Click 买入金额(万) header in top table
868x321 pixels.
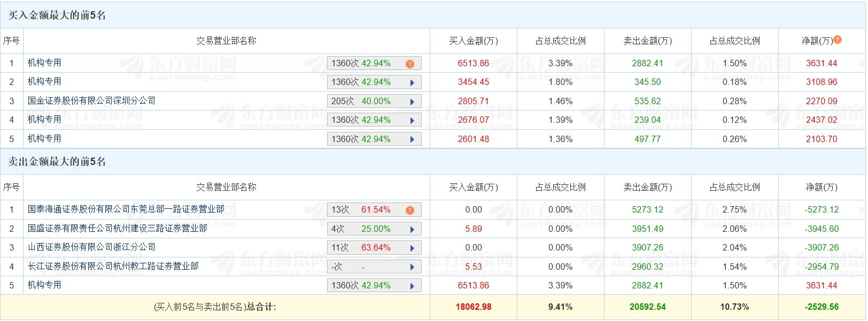click(x=474, y=41)
